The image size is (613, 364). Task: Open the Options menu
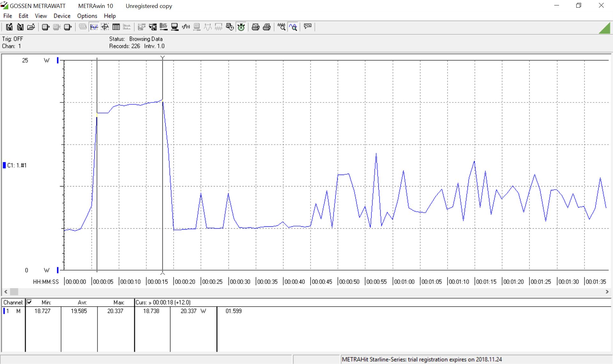(87, 16)
